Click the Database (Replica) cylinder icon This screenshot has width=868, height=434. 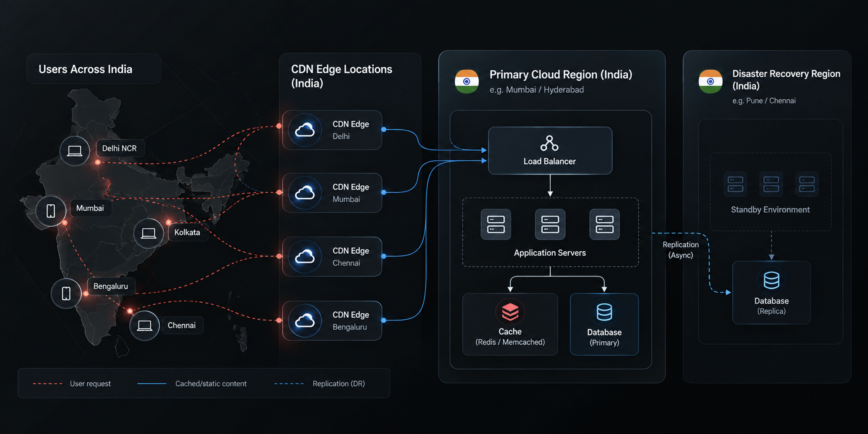click(771, 280)
